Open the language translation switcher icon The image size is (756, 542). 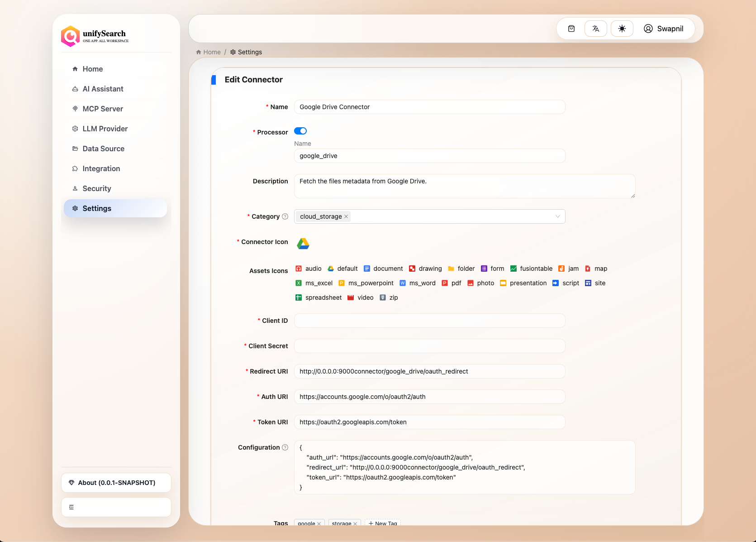tap(595, 29)
